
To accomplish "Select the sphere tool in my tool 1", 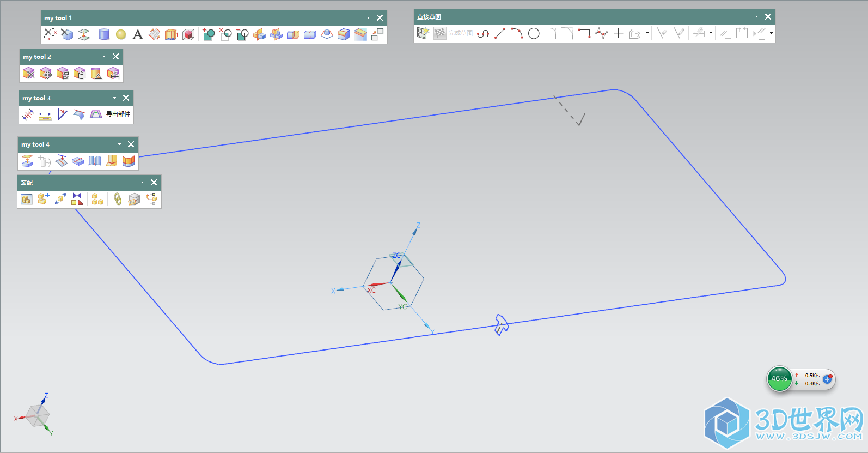I will [121, 34].
